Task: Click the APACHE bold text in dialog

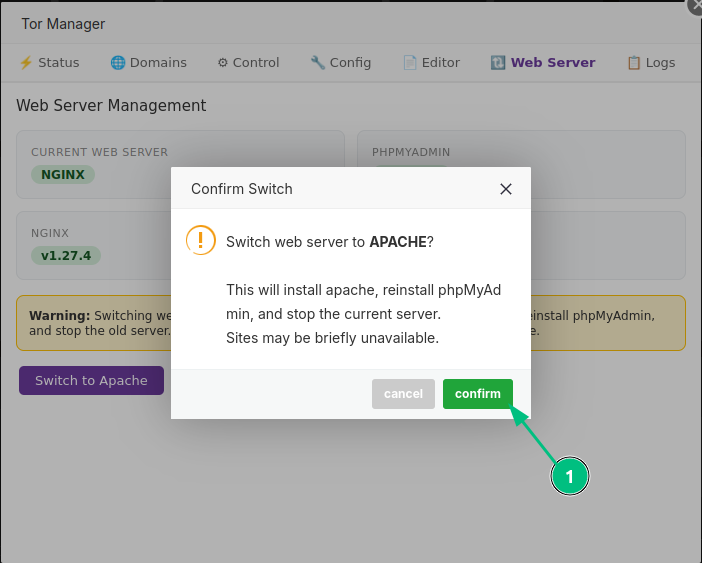Action: [398, 242]
